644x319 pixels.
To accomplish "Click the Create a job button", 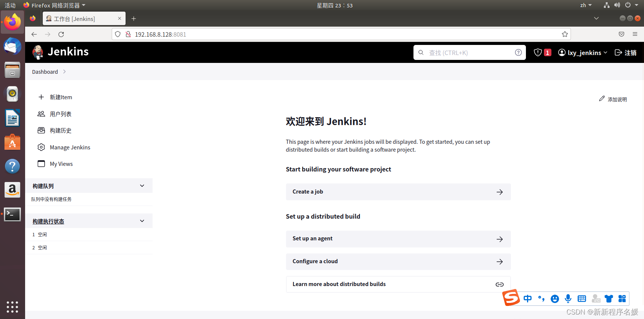I will pos(398,192).
